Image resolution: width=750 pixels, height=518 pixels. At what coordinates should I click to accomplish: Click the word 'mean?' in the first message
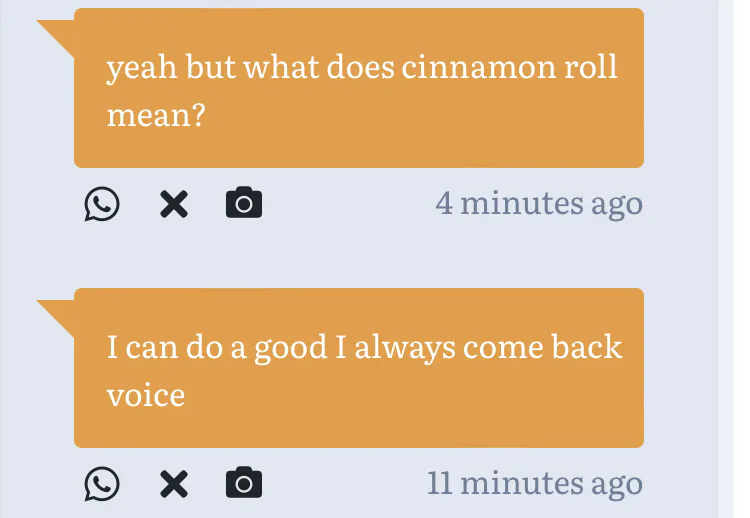pyautogui.click(x=156, y=115)
